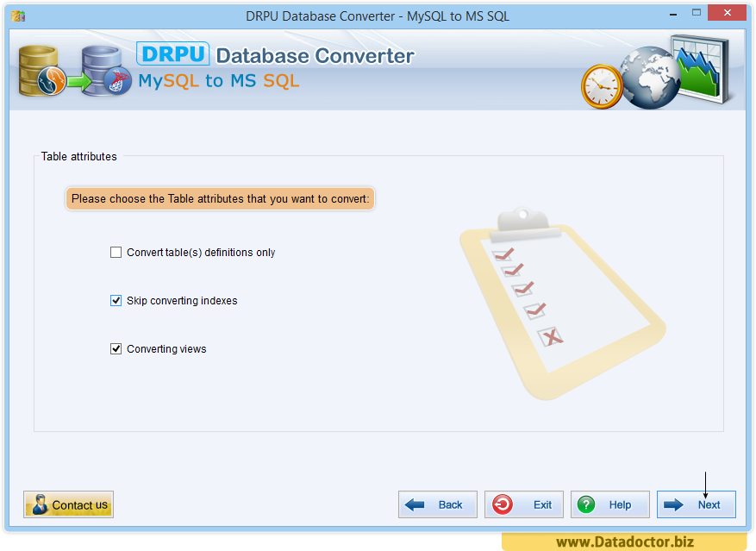Click the Contact us button
Viewport: 756px width, 551px height.
[x=68, y=504]
